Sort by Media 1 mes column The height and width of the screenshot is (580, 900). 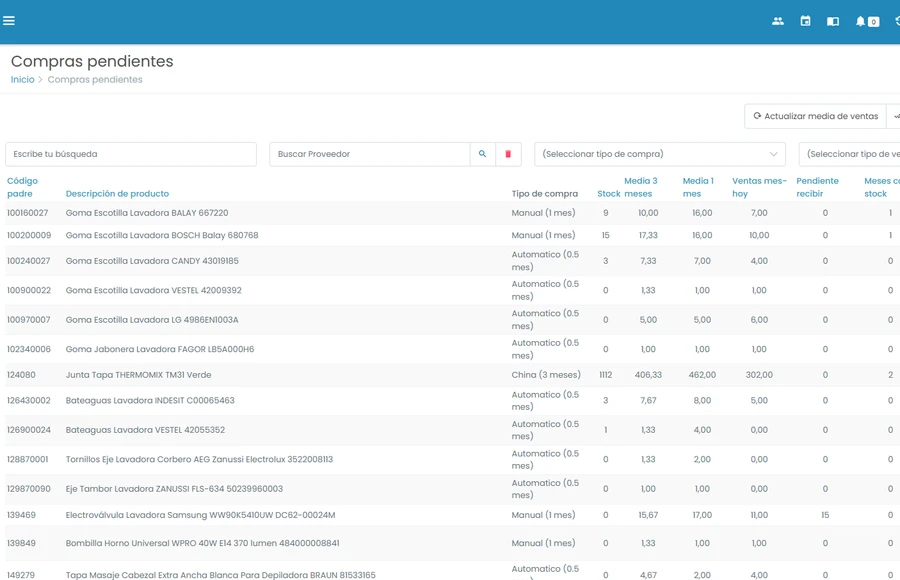tap(698, 187)
